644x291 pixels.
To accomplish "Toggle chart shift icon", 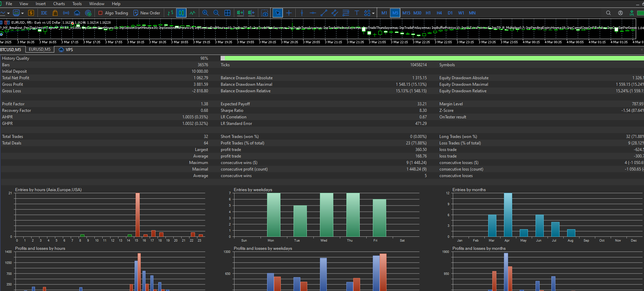I will (x=251, y=13).
